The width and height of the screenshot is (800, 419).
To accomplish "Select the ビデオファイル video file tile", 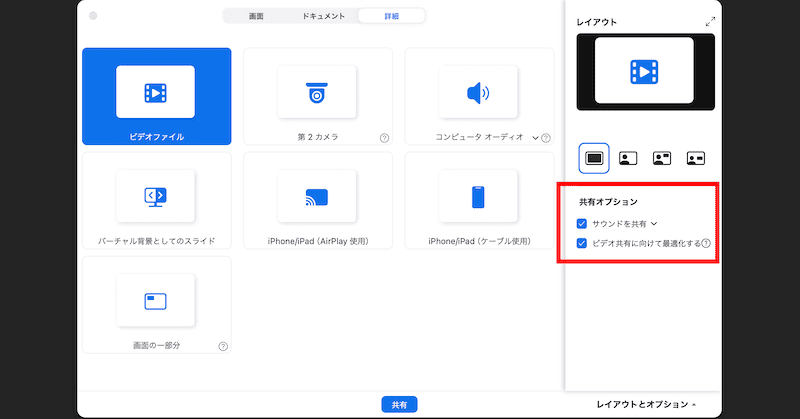I will pos(156,96).
